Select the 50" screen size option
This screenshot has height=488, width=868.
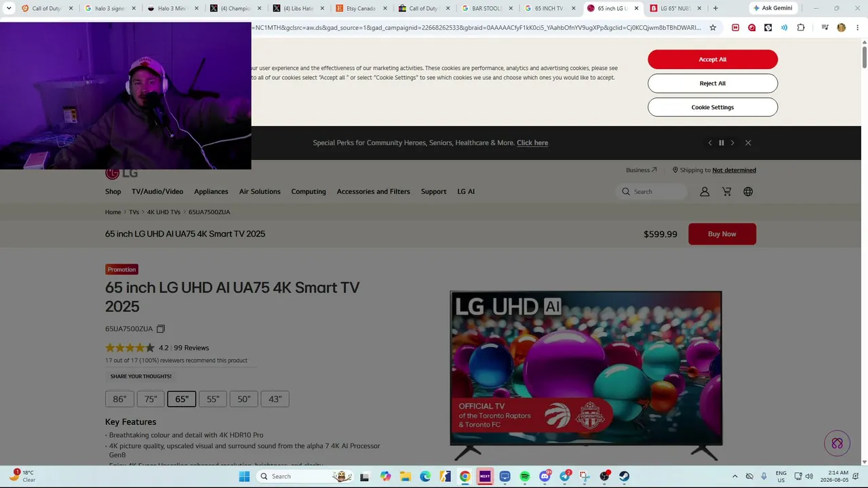click(x=244, y=399)
